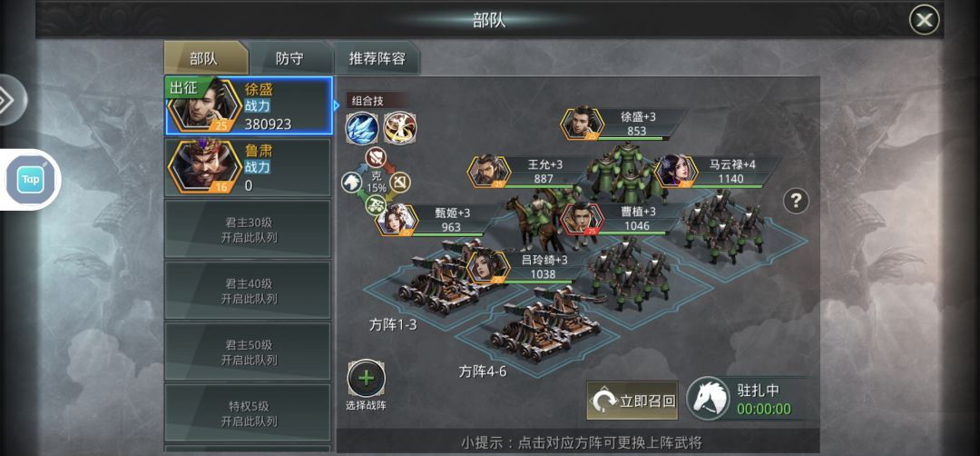
Task: Click the 立即召回 button
Action: coord(632,401)
